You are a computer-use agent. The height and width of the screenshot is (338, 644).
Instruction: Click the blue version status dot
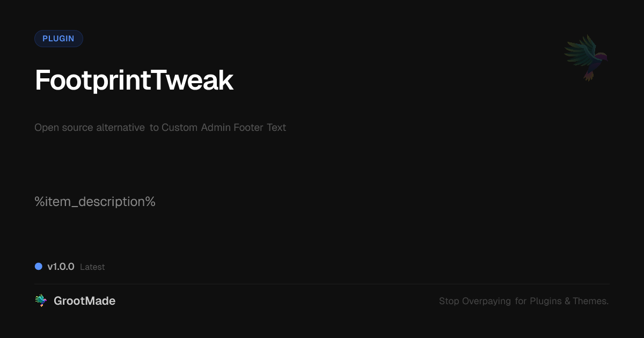(x=39, y=267)
